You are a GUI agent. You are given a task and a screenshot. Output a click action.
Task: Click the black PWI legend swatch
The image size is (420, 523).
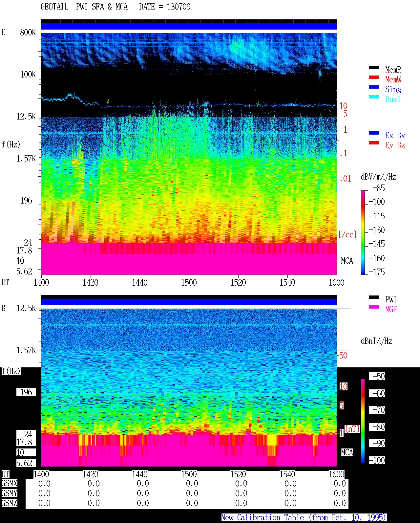click(x=374, y=297)
